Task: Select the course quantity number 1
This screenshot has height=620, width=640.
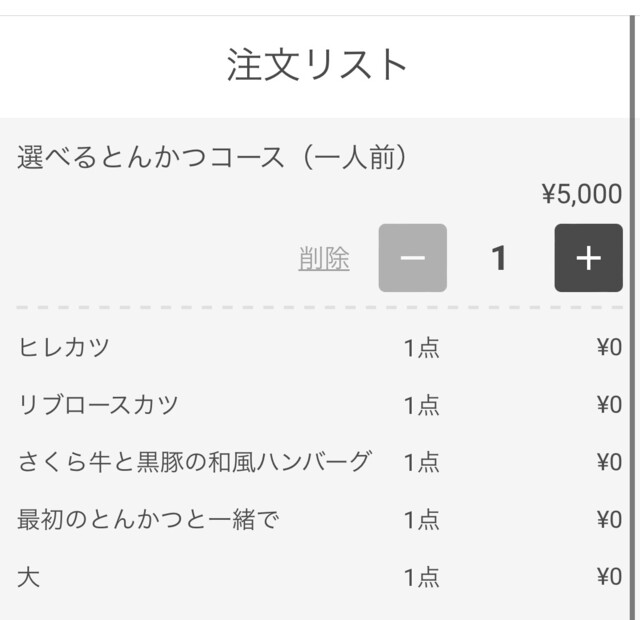Action: tap(499, 259)
